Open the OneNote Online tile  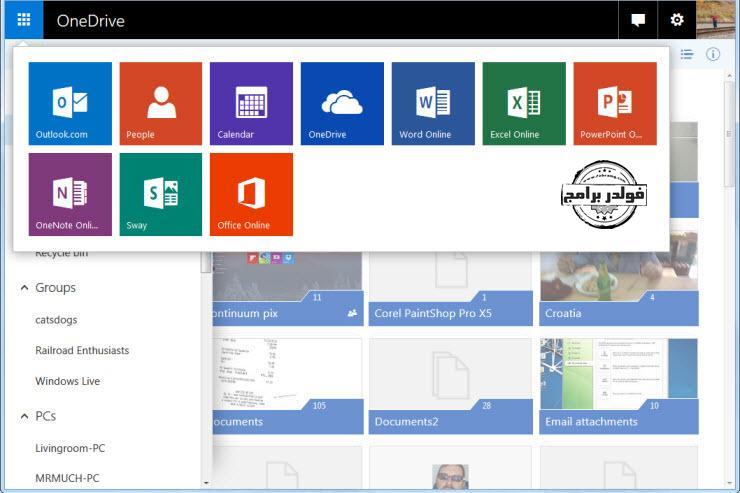(x=70, y=194)
